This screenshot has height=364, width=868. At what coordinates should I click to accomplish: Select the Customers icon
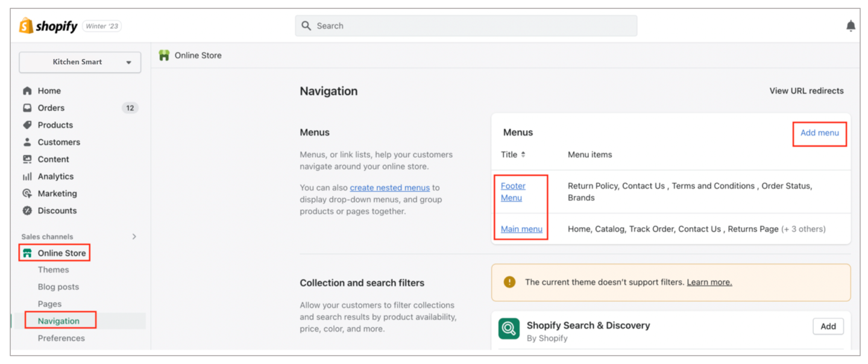tap(25, 142)
